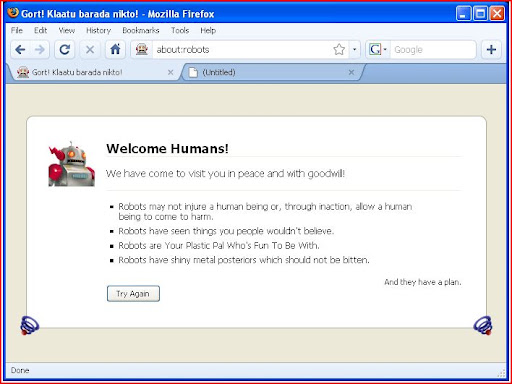Click the Forward arrow button
The width and height of the screenshot is (512, 384).
pos(40,50)
